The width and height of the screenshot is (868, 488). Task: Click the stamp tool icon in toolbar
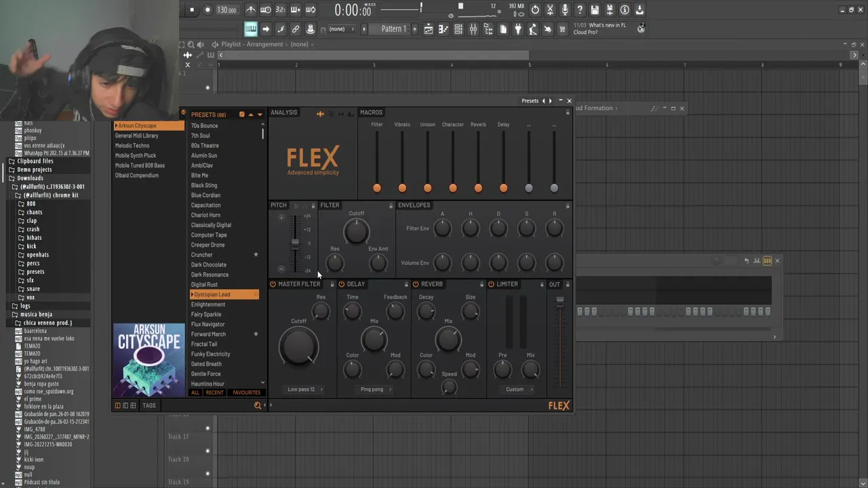point(311,29)
